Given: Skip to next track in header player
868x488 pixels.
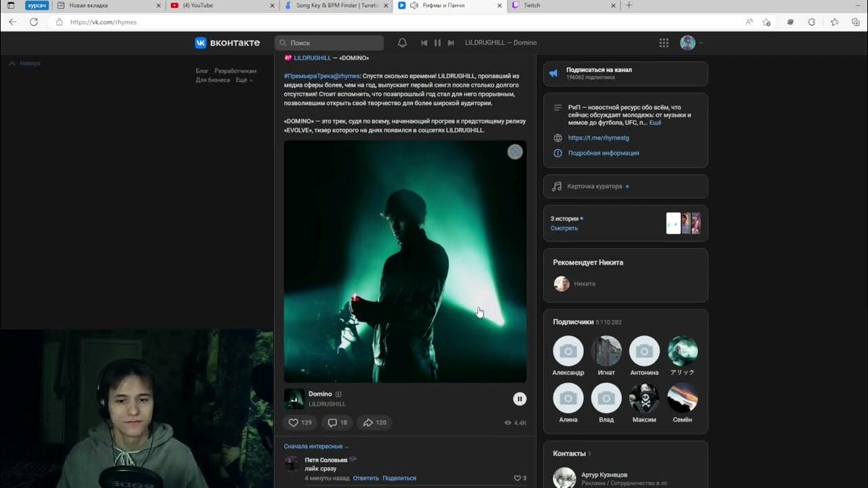Looking at the screenshot, I should pos(451,43).
